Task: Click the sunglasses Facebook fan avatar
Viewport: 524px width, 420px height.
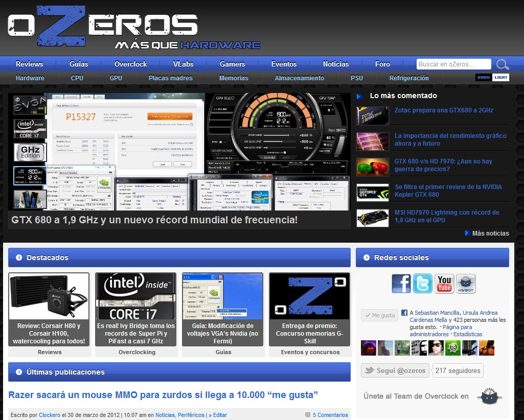Action: (436, 348)
